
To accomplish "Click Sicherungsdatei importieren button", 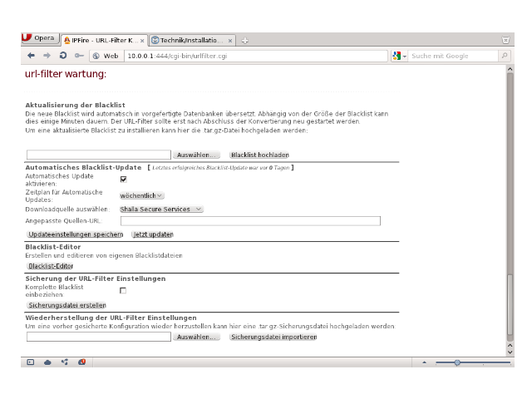I will click(273, 337).
